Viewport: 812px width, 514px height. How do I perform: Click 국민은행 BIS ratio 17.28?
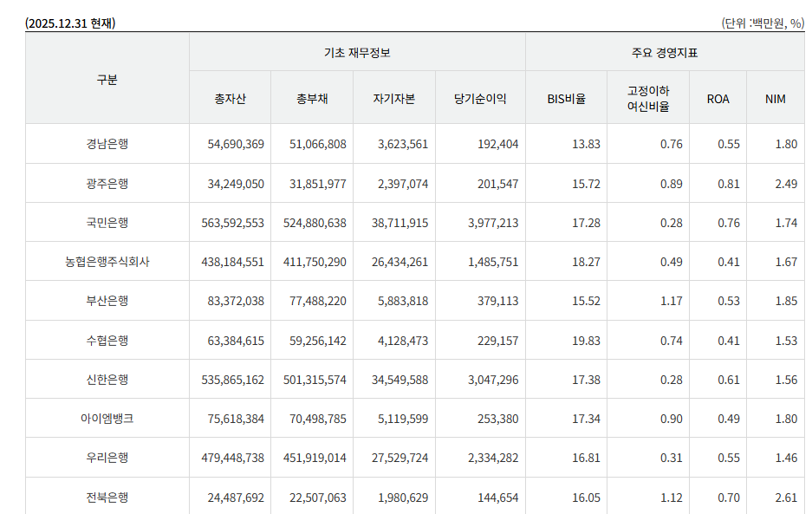tap(586, 223)
